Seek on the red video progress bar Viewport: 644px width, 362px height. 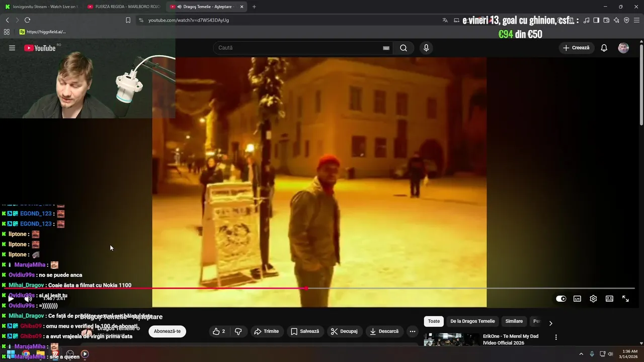[x=320, y=288]
